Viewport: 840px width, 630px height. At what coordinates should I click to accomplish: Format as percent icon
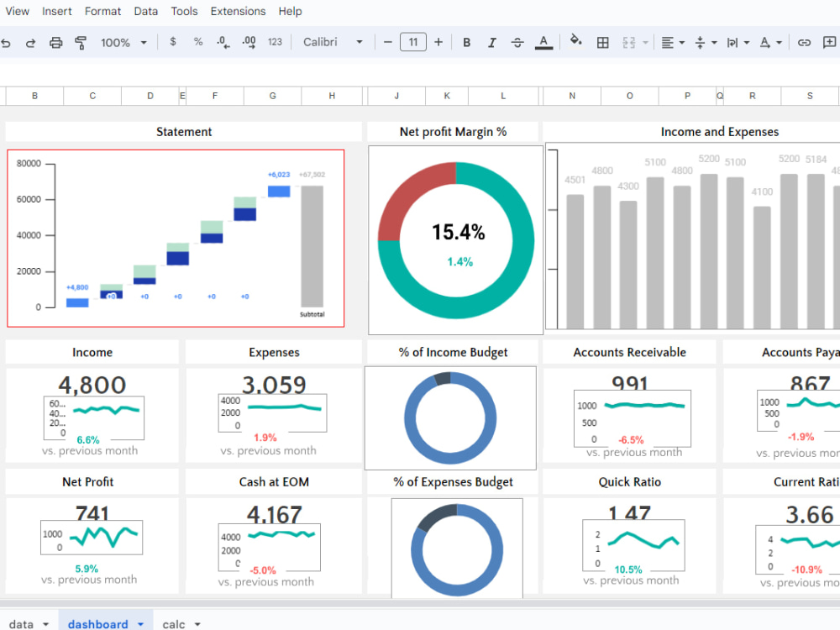point(198,42)
